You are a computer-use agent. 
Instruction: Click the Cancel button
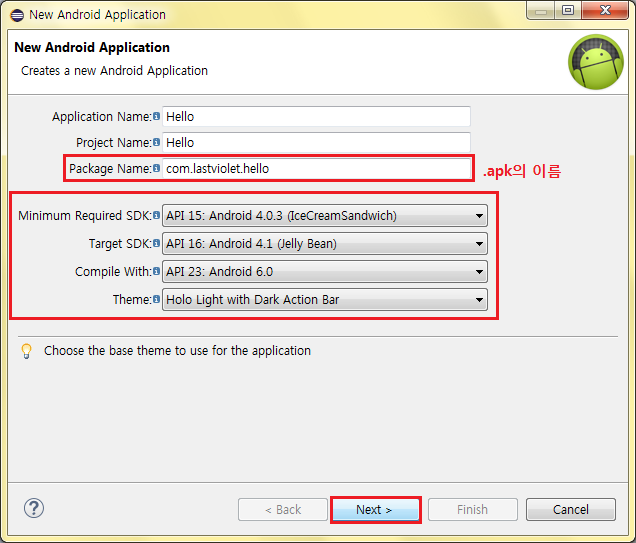pos(571,509)
